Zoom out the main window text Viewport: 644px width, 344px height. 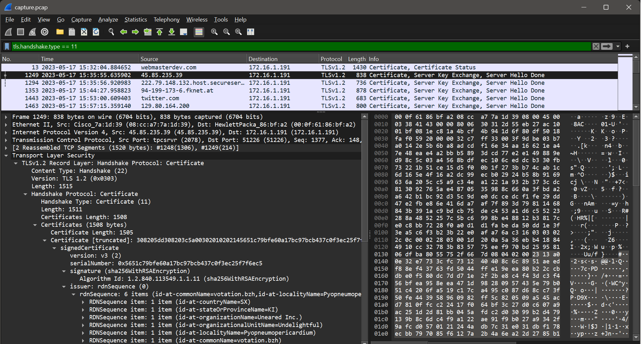click(x=227, y=32)
